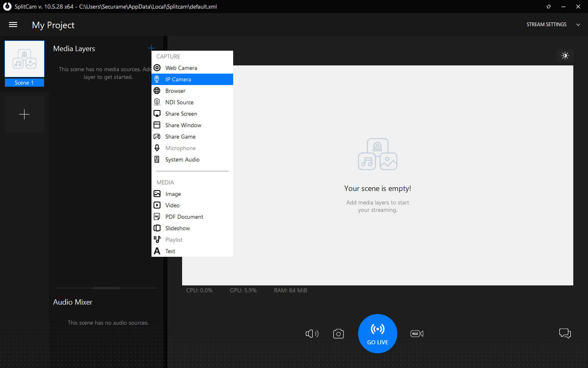Viewport: 588px width, 368px height.
Task: Click the Browser globe icon
Action: (x=157, y=91)
